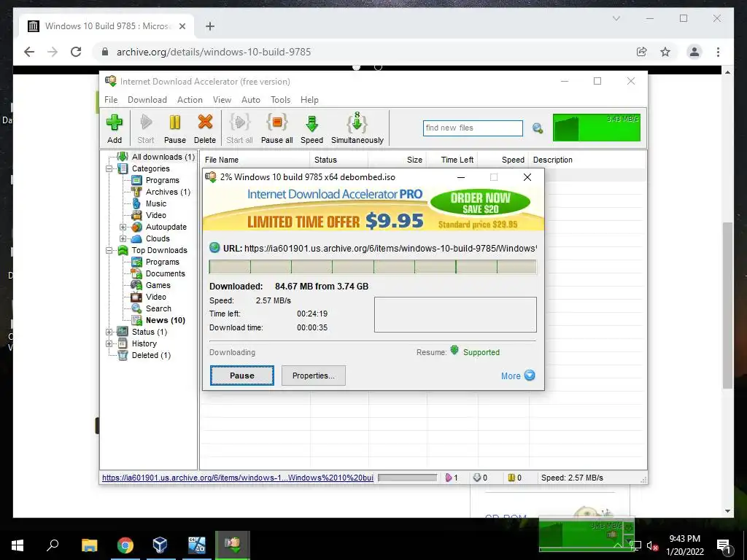Open File Explorer from the taskbar
Image resolution: width=747 pixels, height=560 pixels.
pyautogui.click(x=90, y=545)
